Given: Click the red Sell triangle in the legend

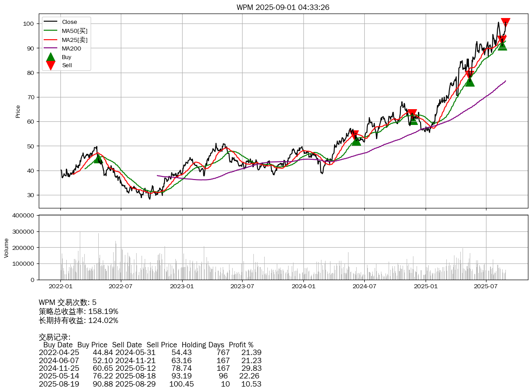Looking at the screenshot, I should click(50, 65).
